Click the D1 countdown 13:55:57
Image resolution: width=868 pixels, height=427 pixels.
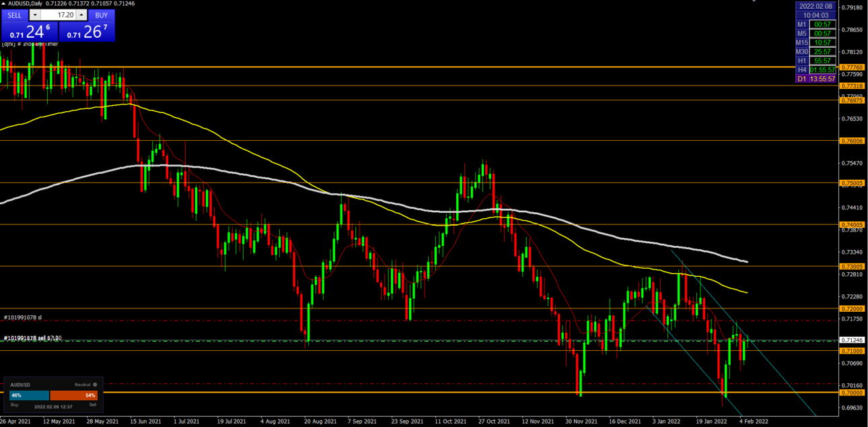coord(822,79)
